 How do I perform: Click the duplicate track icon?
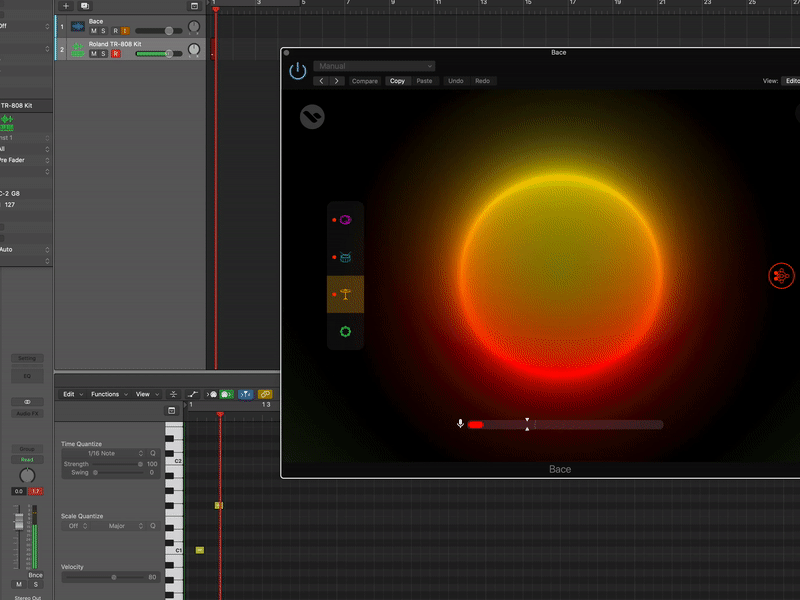tap(85, 6)
